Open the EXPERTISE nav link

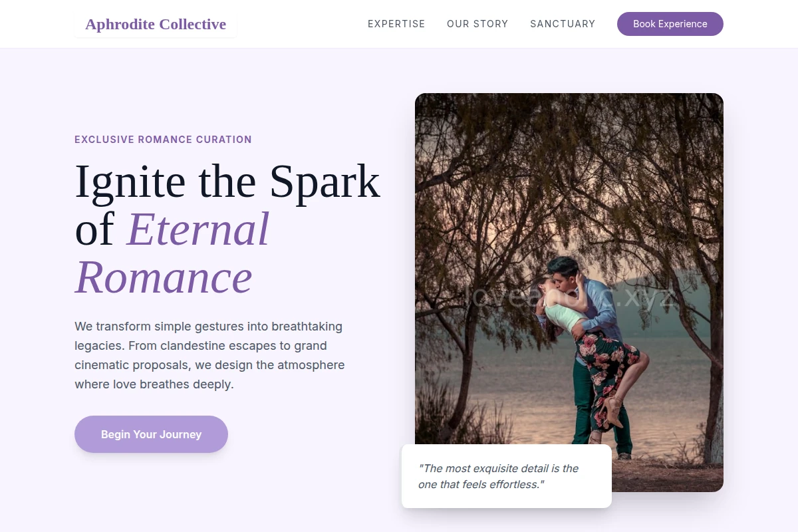tap(396, 24)
